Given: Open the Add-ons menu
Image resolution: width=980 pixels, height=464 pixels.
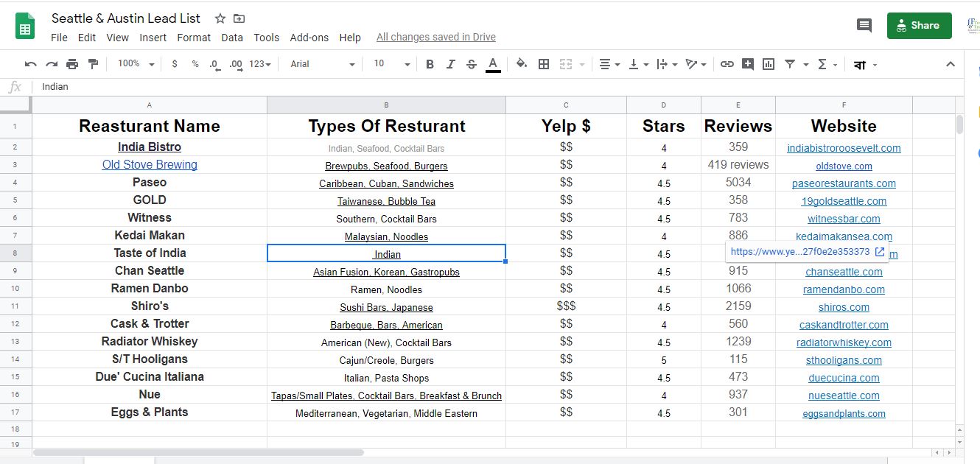Looking at the screenshot, I should (x=309, y=38).
